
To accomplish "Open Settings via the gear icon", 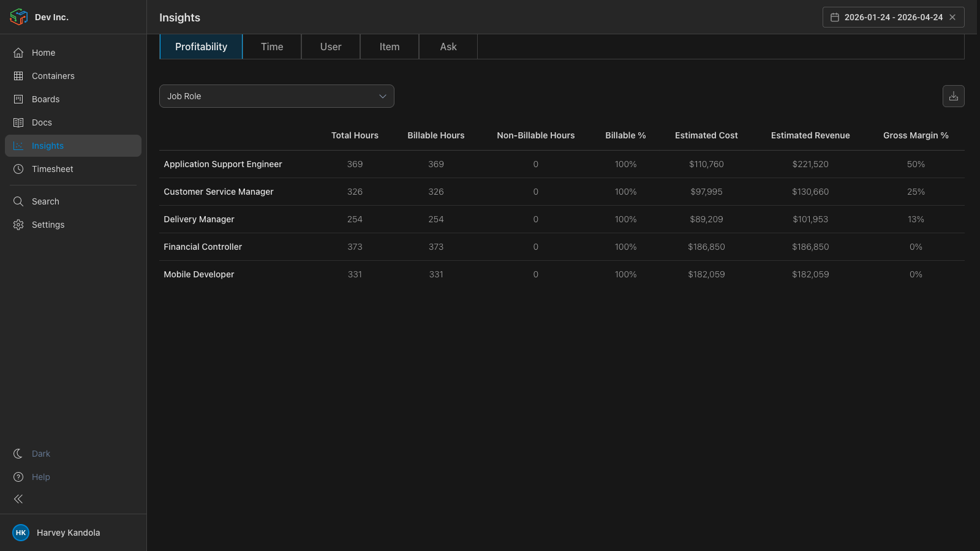I will coord(18,225).
